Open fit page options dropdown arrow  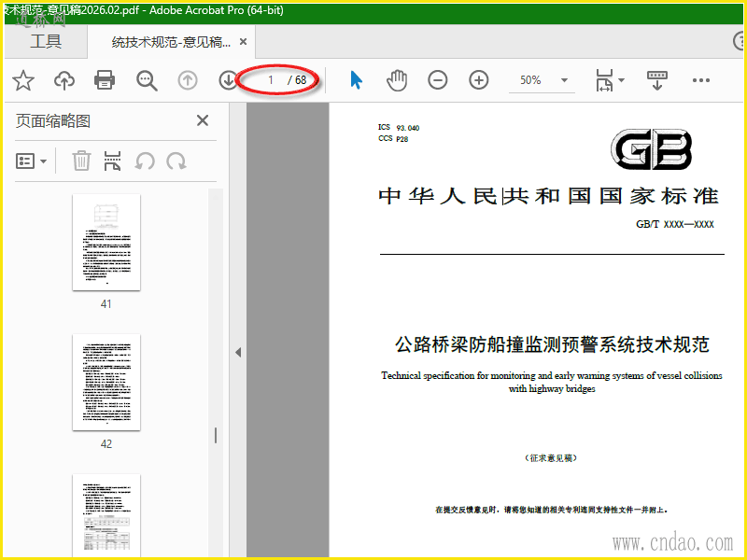click(621, 80)
